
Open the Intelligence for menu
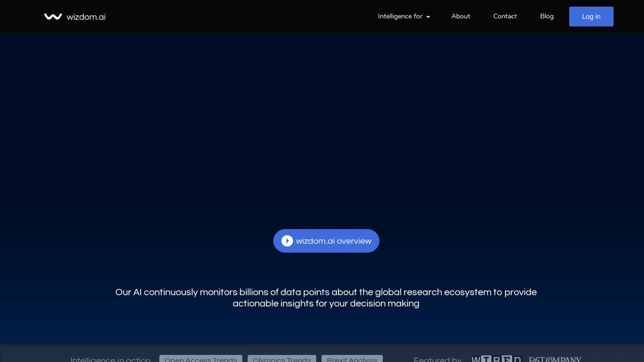pos(400,17)
